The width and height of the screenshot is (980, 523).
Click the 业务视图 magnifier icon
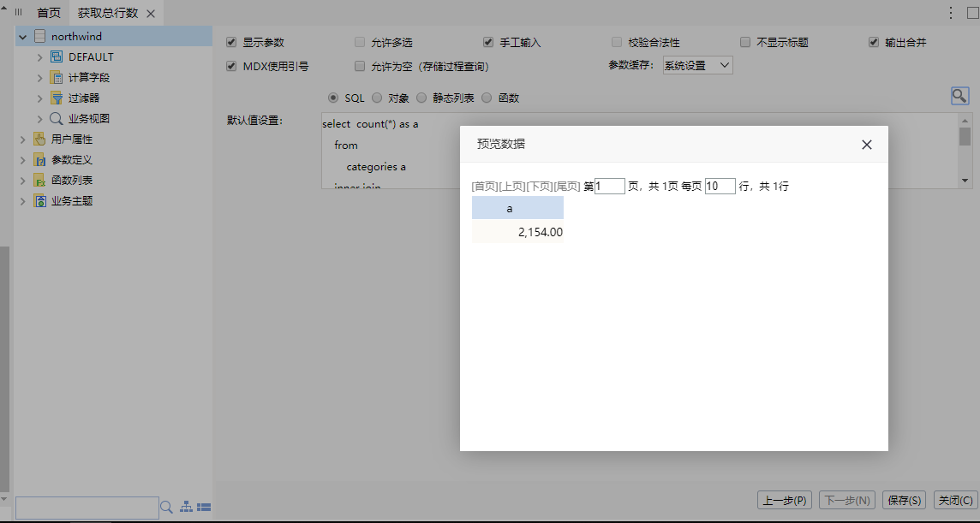click(57, 119)
